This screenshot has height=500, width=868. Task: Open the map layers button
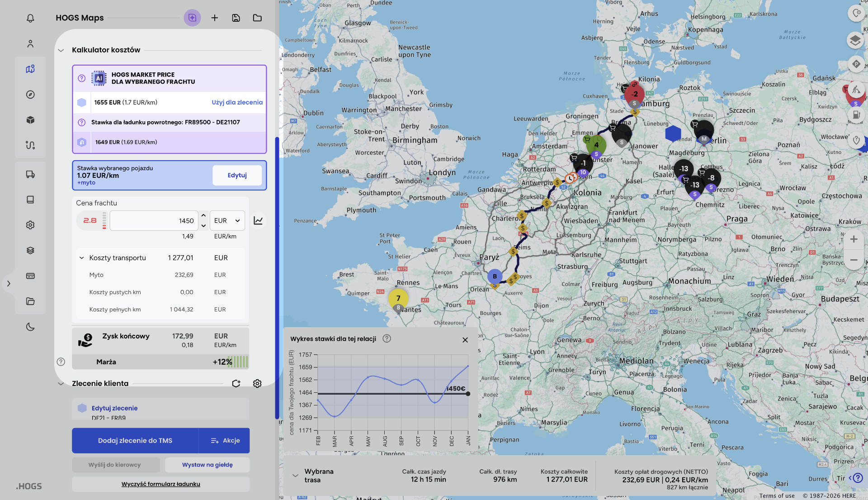(x=855, y=40)
